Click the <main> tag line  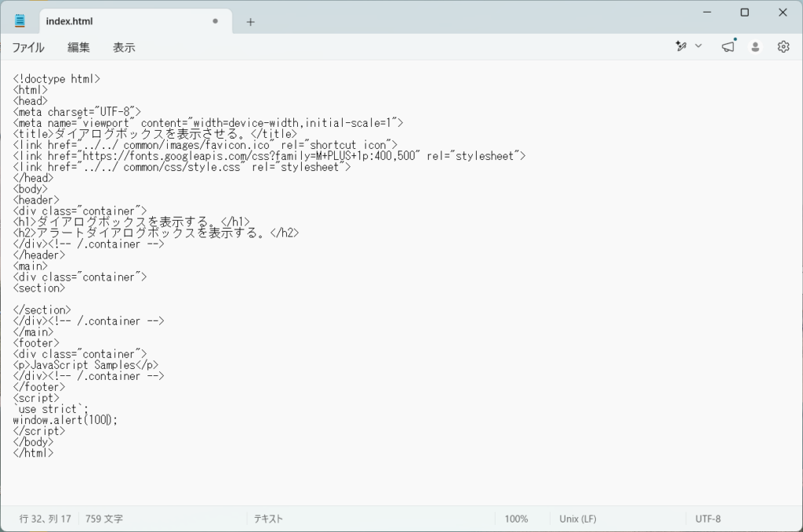coord(31,266)
